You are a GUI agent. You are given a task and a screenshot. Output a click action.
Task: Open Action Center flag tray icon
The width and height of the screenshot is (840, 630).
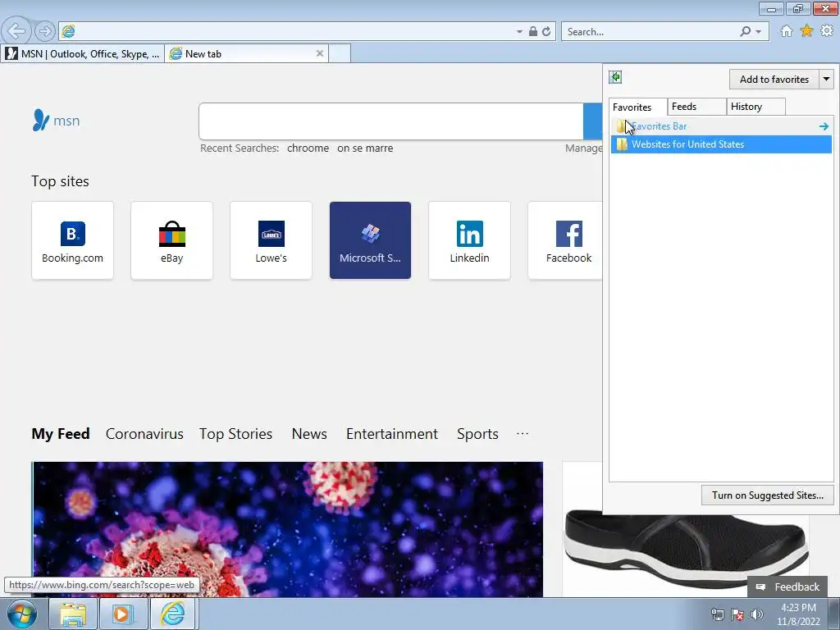737,614
